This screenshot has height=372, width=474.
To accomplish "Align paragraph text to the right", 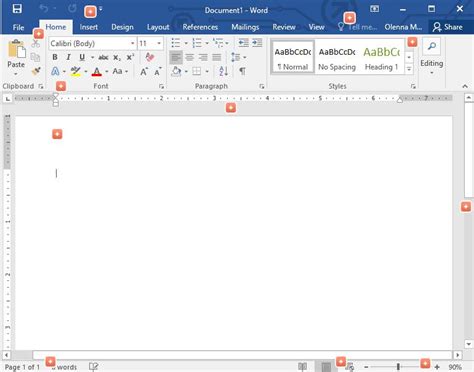I will 203,57.
